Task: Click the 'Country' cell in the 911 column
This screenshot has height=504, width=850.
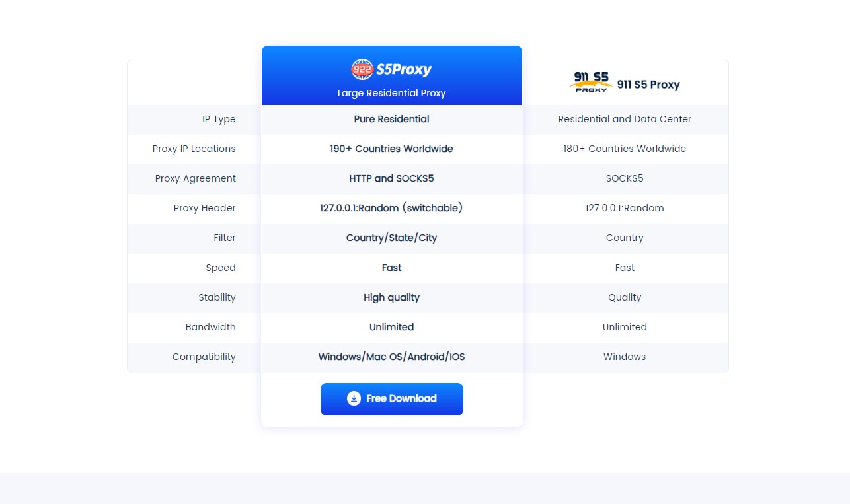Action: point(625,238)
